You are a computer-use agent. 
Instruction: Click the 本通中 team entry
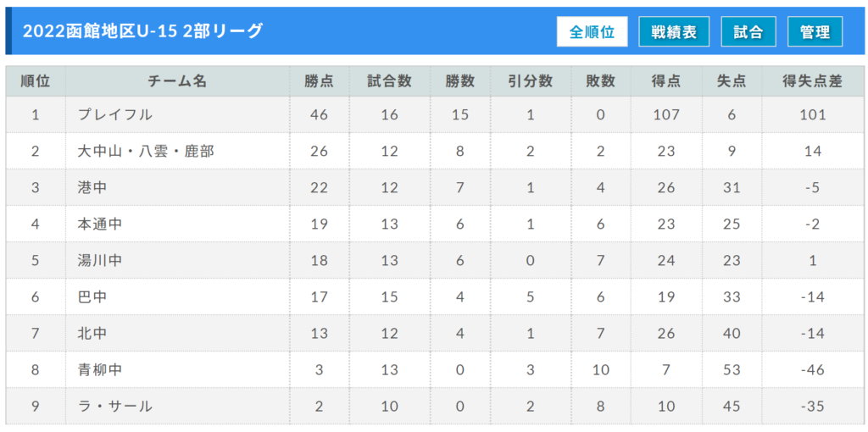pos(100,224)
